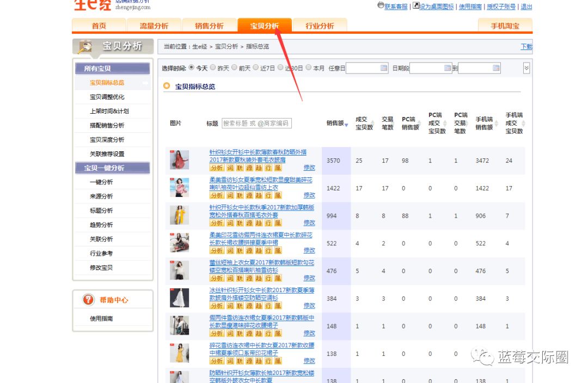Select the 本月 time radio button
Image resolution: width=588 pixels, height=383 pixels.
pos(309,68)
